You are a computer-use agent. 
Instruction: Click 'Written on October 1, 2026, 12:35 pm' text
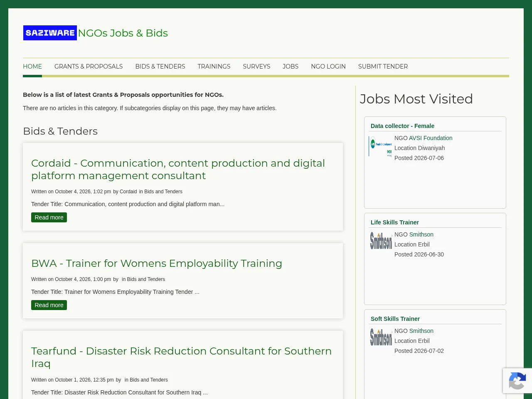pyautogui.click(x=72, y=380)
